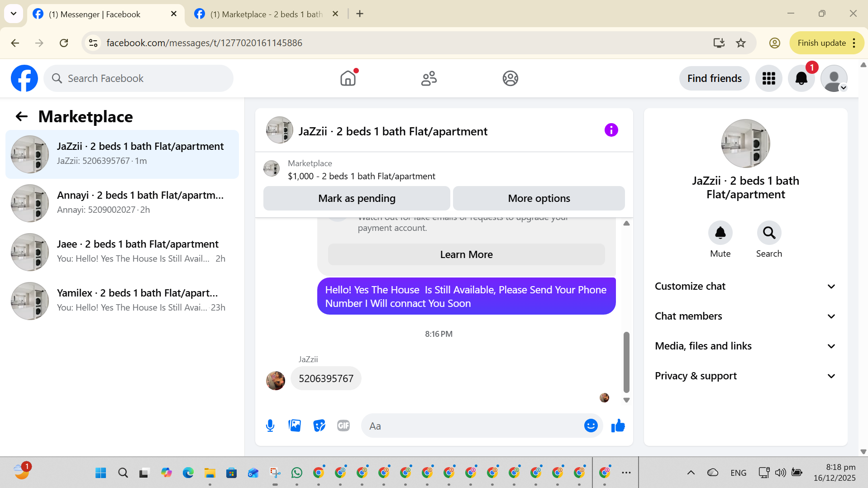868x488 pixels.
Task: Open Microsoft Edge from the taskbar
Action: [188, 473]
